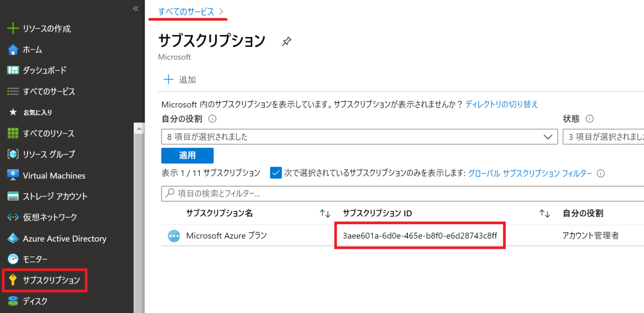This screenshot has width=644, height=313.
Task: Click info icon after グローバル サブスクリプション フィルター
Action: click(x=601, y=173)
